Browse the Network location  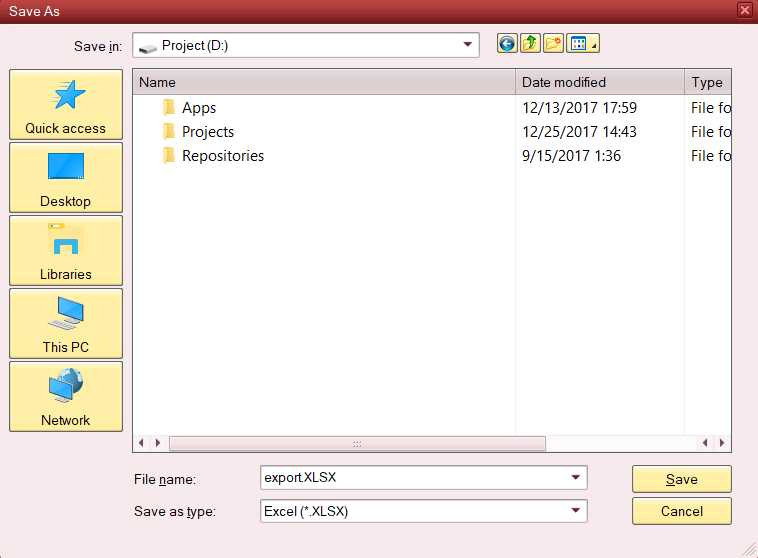pyautogui.click(x=66, y=396)
